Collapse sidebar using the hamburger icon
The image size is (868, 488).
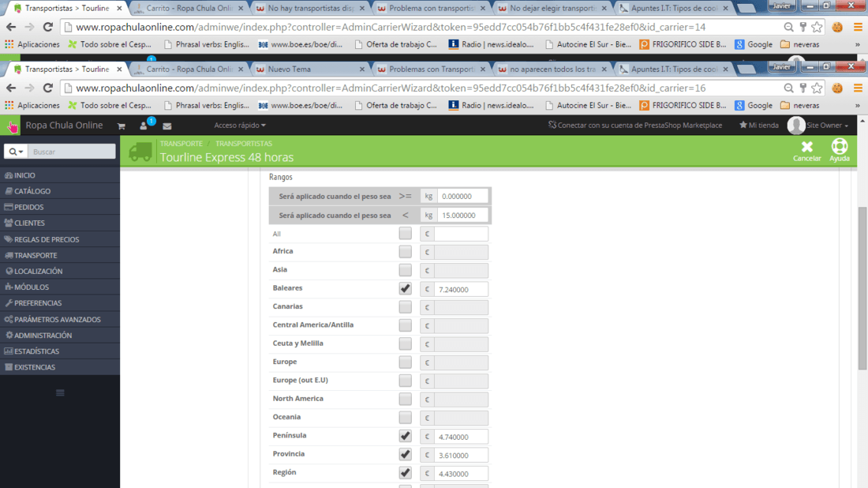coord(60,392)
